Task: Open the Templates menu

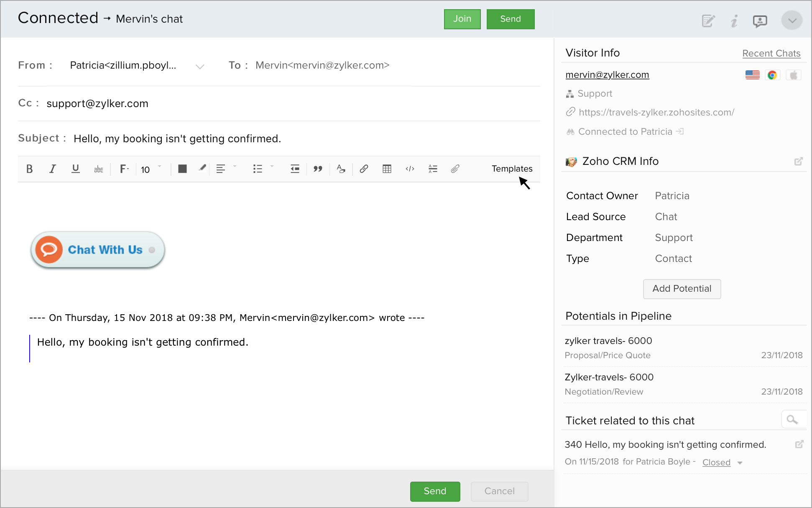Action: (x=512, y=169)
